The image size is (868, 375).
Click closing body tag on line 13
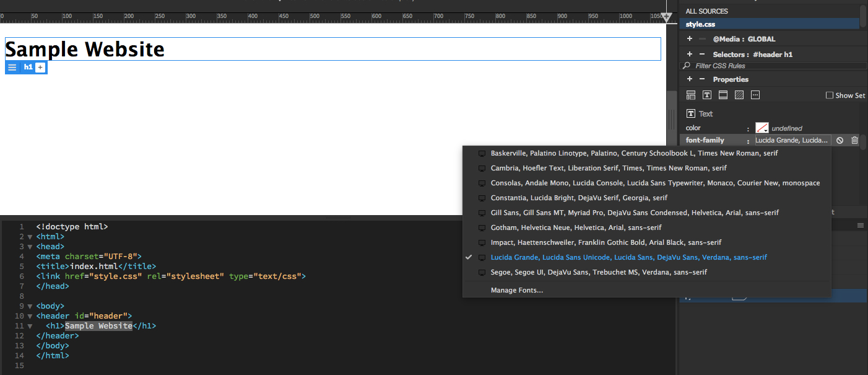coord(53,346)
